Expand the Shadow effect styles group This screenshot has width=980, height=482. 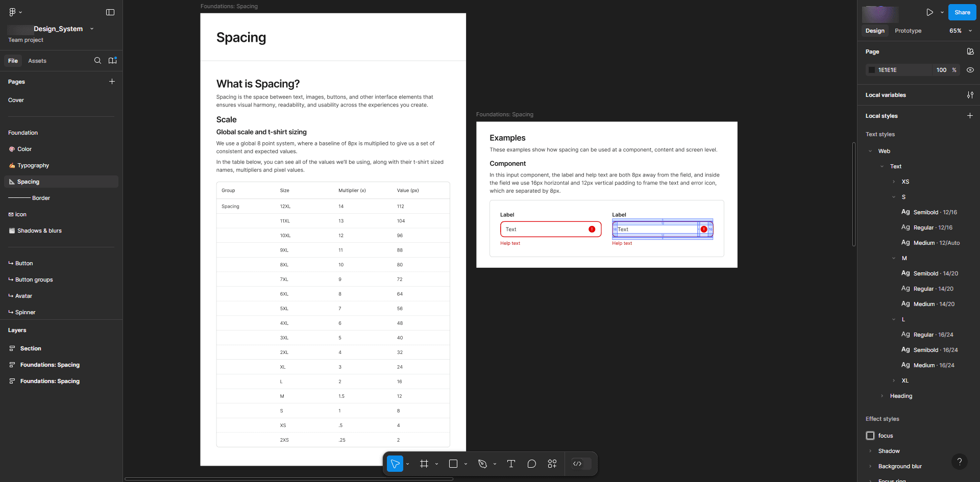tap(870, 451)
